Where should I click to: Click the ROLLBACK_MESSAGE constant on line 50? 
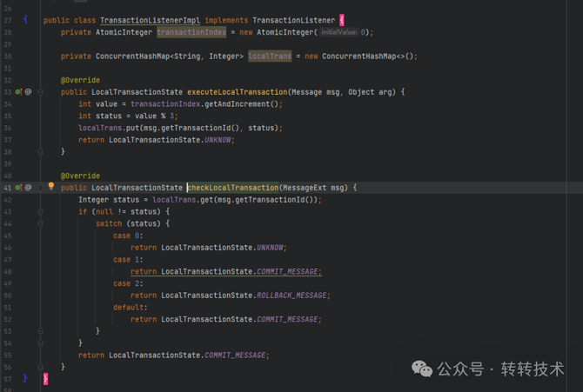[x=292, y=296]
